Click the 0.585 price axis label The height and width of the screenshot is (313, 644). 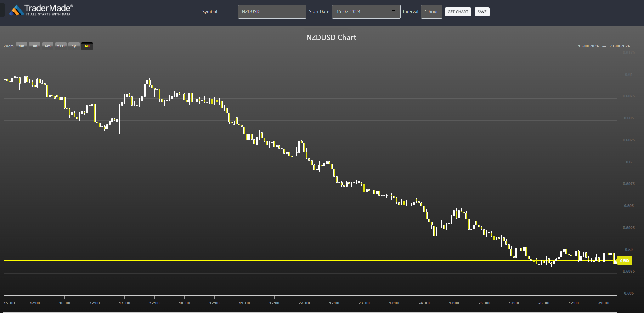click(x=629, y=293)
